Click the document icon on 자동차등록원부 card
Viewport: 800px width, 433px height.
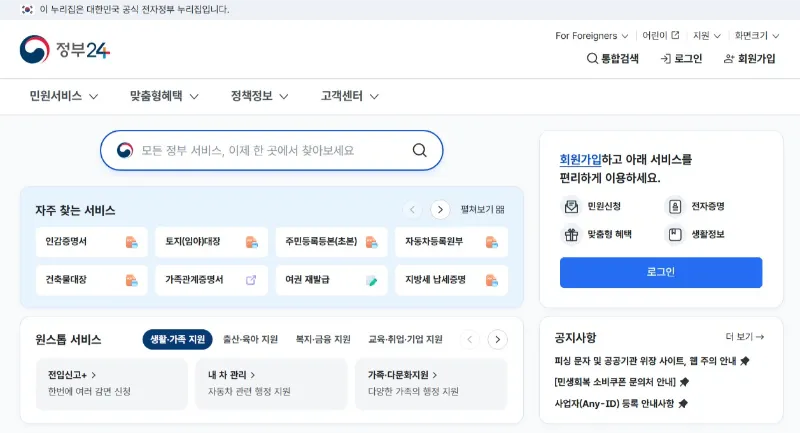click(x=491, y=242)
